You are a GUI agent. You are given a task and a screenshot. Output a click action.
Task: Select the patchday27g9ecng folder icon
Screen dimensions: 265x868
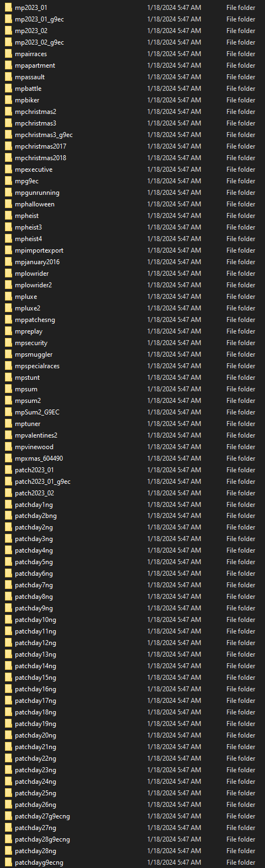click(x=8, y=816)
